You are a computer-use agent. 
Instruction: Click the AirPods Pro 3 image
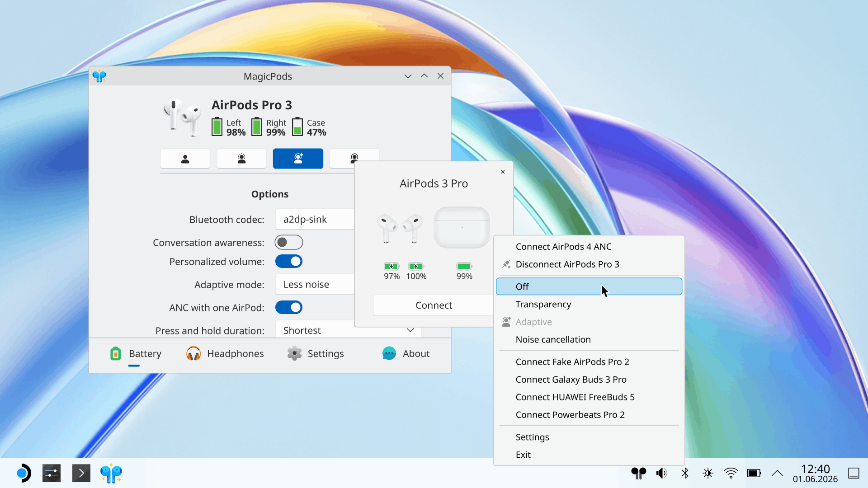click(183, 117)
